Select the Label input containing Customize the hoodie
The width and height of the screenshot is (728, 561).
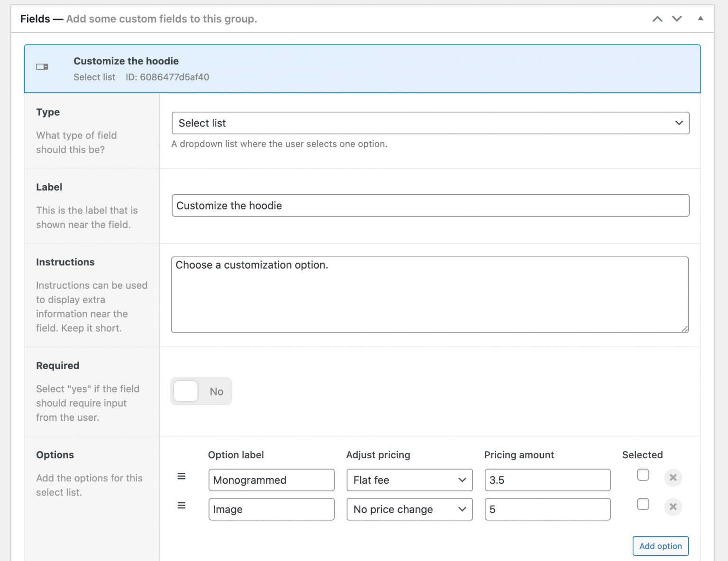[430, 206]
